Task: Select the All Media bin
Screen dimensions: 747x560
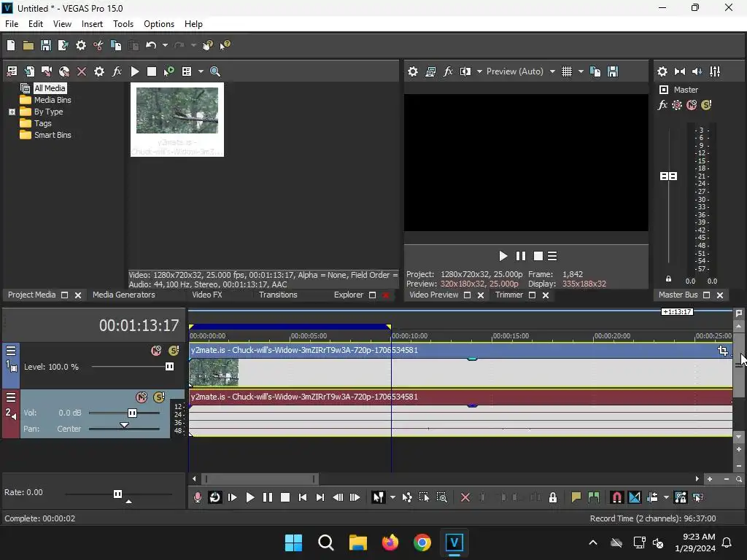Action: (x=50, y=88)
